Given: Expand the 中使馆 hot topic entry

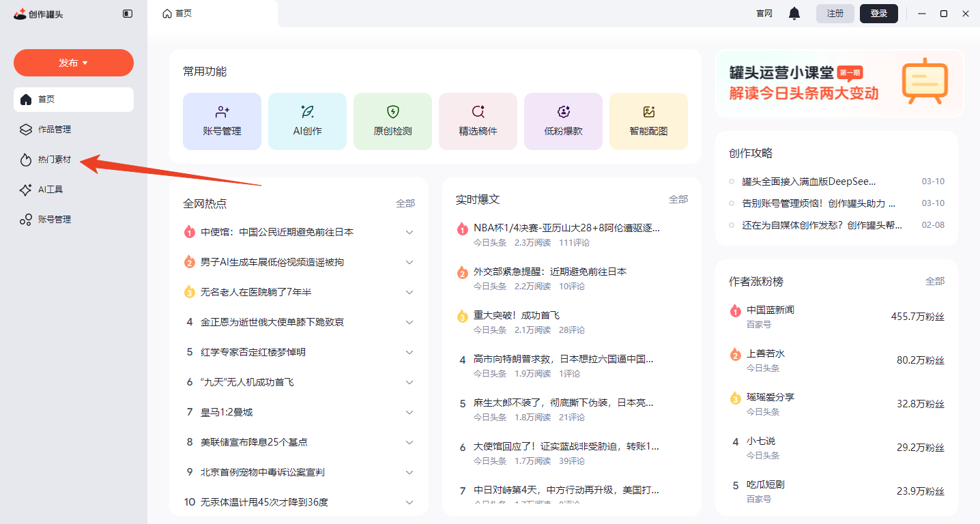Looking at the screenshot, I should pyautogui.click(x=409, y=232).
